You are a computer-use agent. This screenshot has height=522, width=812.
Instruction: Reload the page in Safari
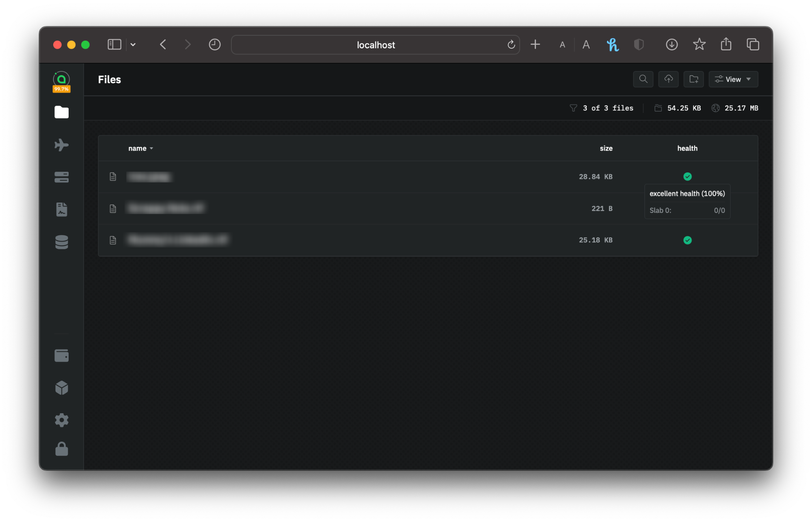[x=511, y=45]
